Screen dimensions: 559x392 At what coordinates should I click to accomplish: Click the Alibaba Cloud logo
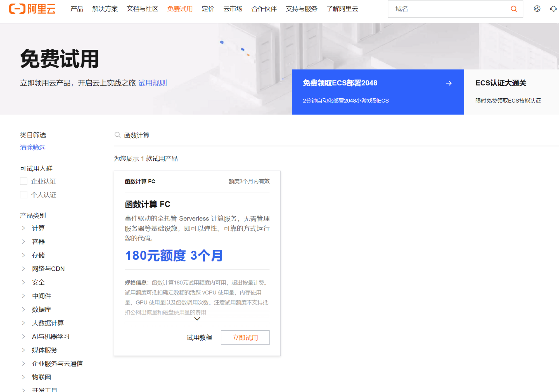coord(32,9)
